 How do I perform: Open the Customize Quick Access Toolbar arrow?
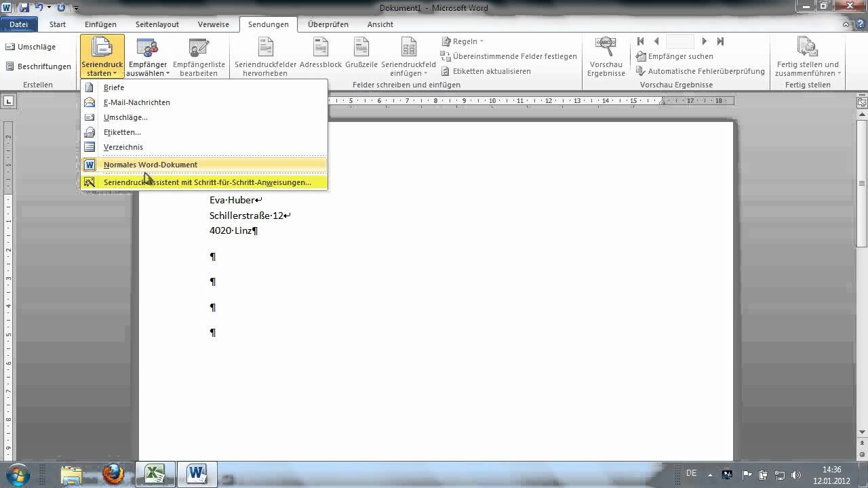pos(75,8)
